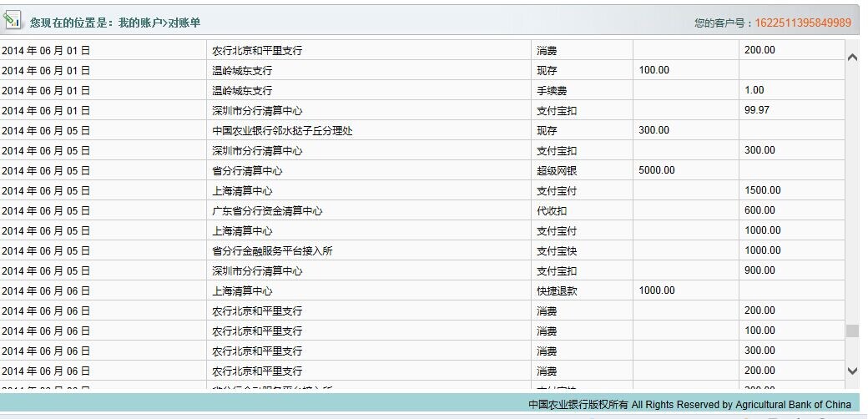
Task: Click the date in the 超级网银 row
Action: 46,170
